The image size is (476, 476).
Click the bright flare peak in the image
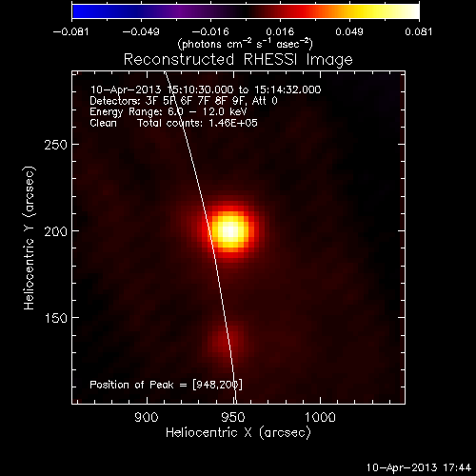coord(230,230)
